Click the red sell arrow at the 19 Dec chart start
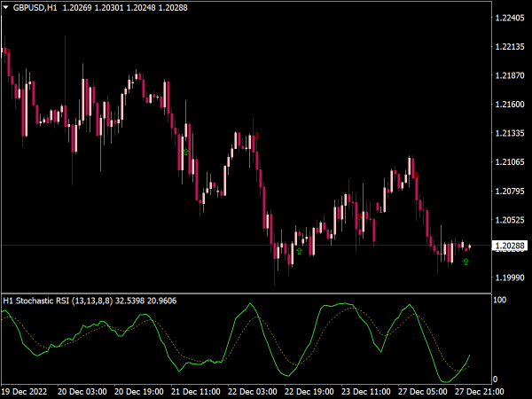 (9, 52)
